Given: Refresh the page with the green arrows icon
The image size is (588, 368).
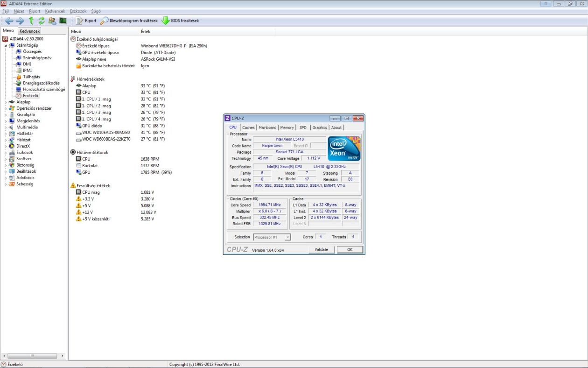Looking at the screenshot, I should tap(42, 21).
